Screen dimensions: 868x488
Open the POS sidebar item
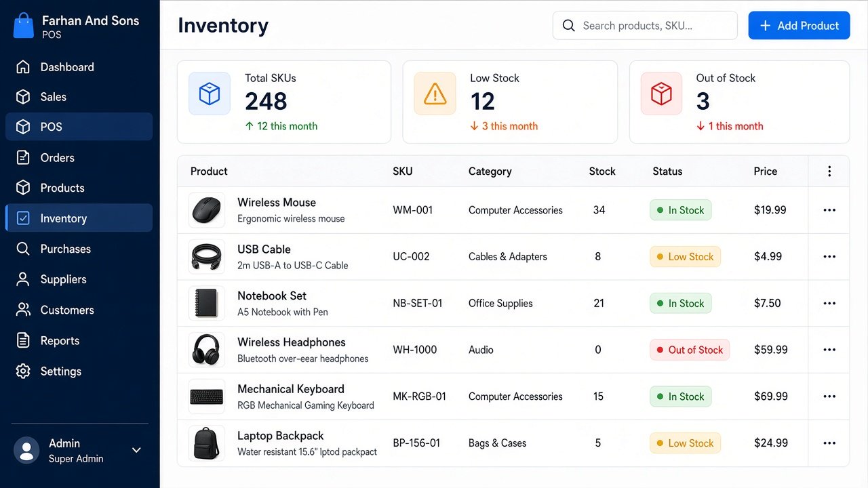[79, 127]
